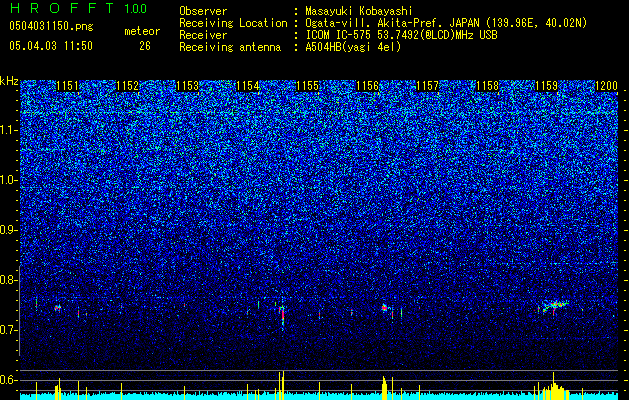This screenshot has height=400, width=629.
Task: Click the 1156 time marker
Action: [x=367, y=86]
